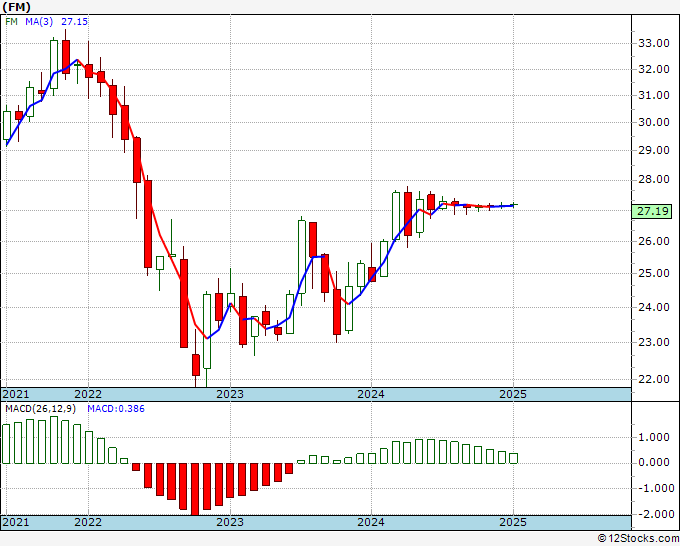This screenshot has height=546, width=680.
Task: Click the 31.00 price axis label
Action: tap(654, 95)
